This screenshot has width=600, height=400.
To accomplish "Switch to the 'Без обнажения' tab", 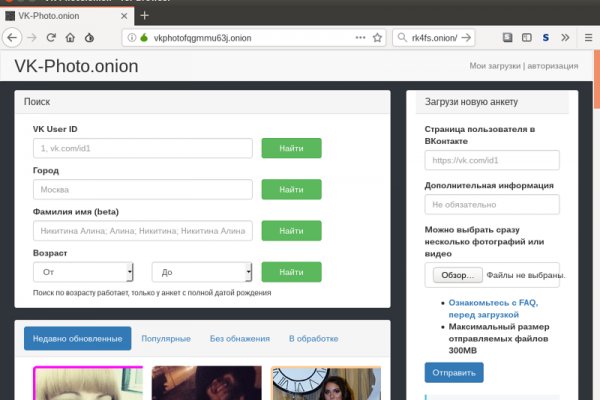I will pos(240,338).
